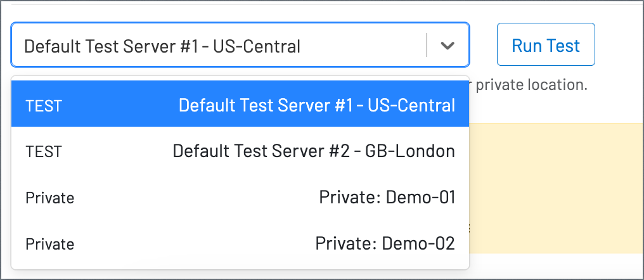Click TEST label on the highlighted US-Central row

[44, 106]
